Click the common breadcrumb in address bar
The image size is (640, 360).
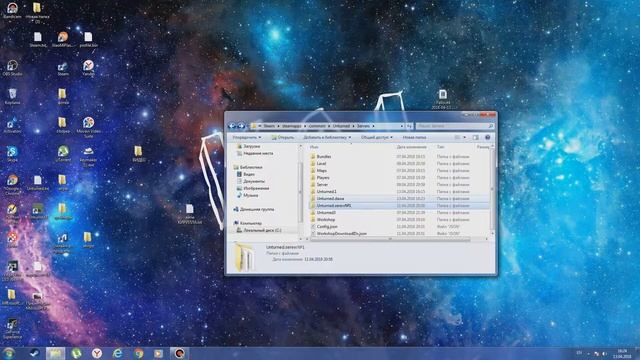[317, 126]
